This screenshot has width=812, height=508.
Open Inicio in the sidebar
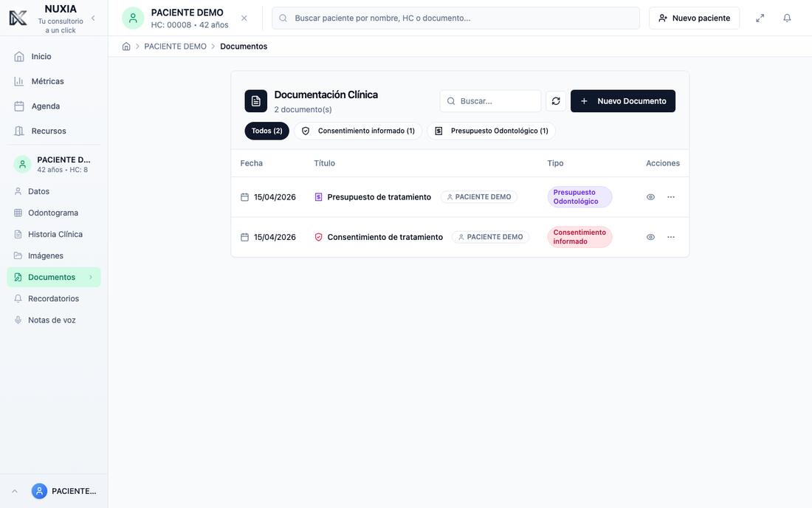(x=53, y=56)
